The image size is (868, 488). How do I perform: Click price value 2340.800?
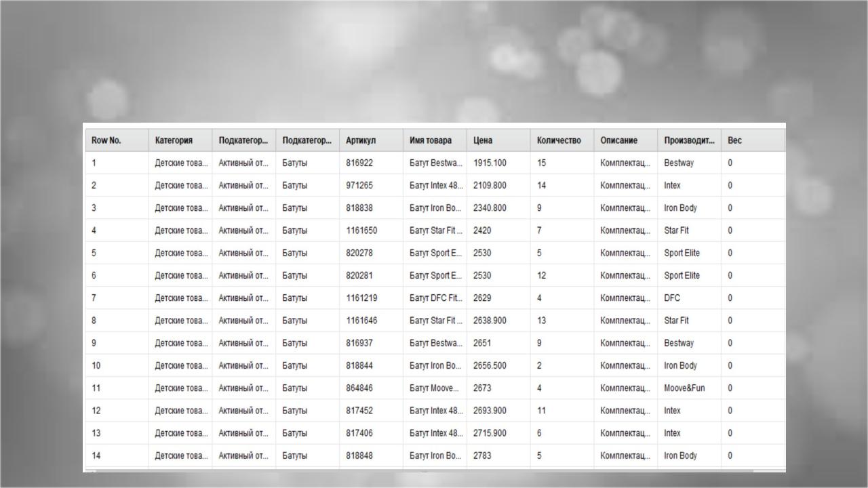(490, 208)
